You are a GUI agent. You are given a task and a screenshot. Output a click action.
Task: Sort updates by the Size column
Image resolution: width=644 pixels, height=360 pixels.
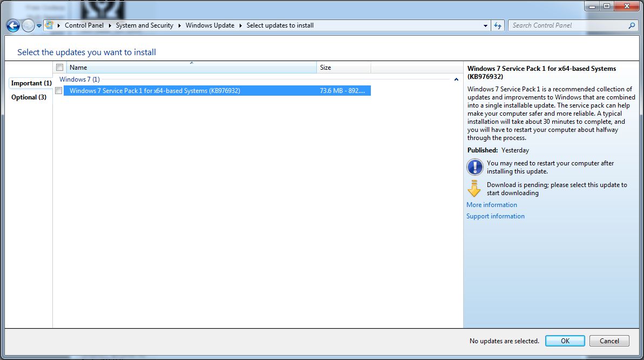344,68
